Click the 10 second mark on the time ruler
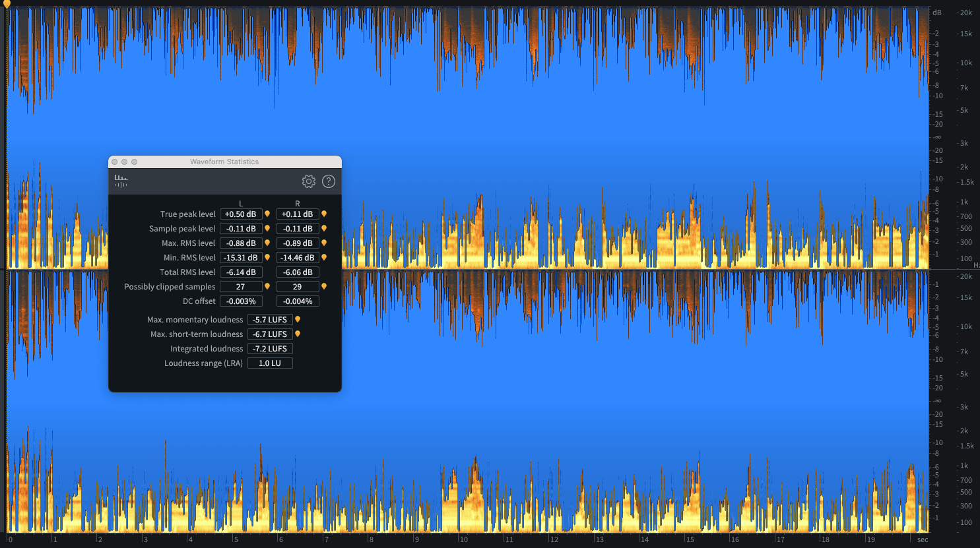Viewport: 980px width, 548px height. click(x=464, y=539)
